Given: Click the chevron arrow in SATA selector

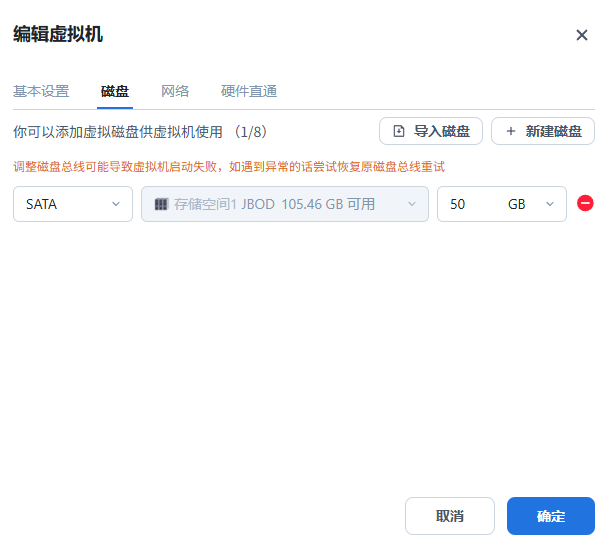Looking at the screenshot, I should tap(116, 204).
